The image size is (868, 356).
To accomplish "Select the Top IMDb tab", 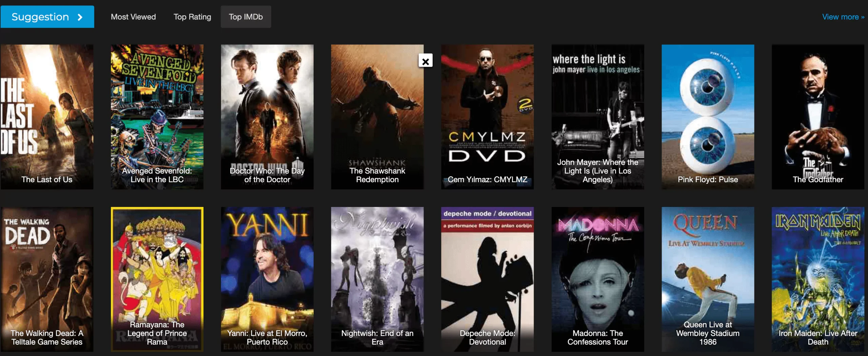I will [x=246, y=17].
